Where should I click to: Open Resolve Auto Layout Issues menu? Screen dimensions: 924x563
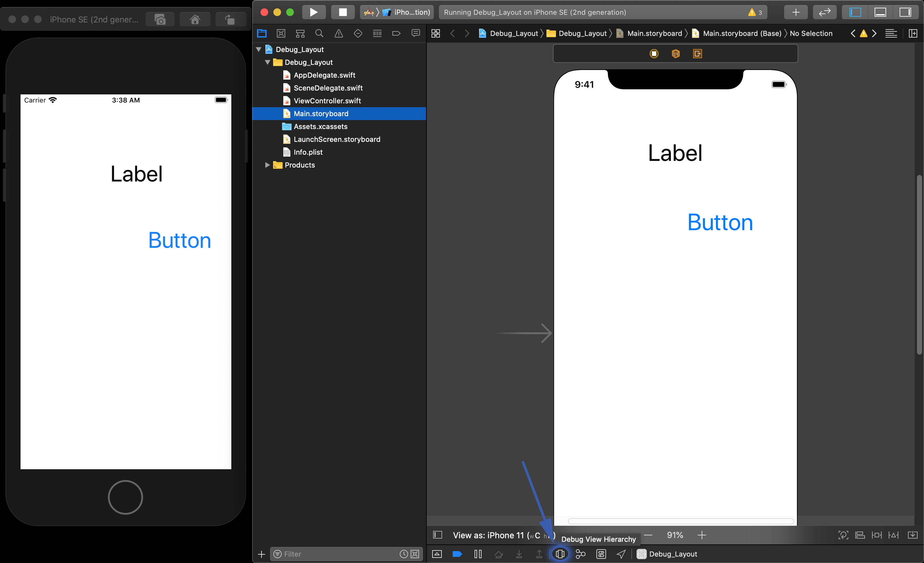(894, 535)
